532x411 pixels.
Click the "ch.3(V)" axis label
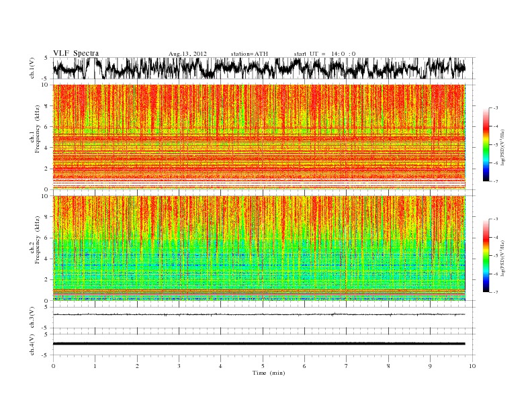(32, 318)
